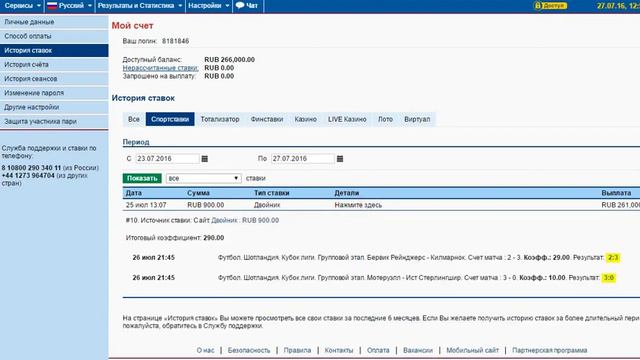
Task: Open История сеансов in sidebar
Action: click(x=54, y=79)
